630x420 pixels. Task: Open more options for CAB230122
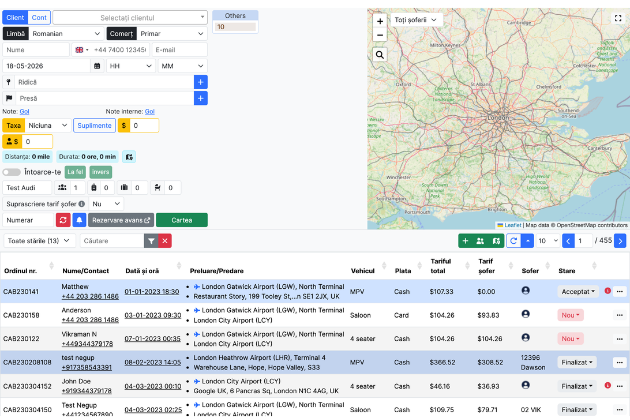click(x=620, y=339)
